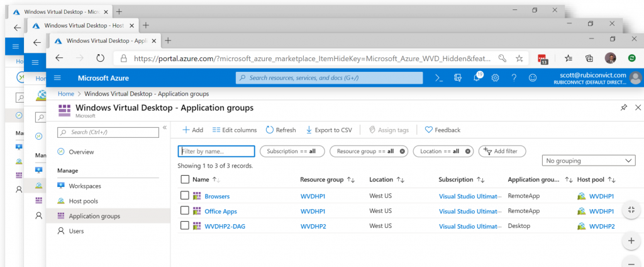Open Azure portal settings gear
644x267 pixels.
click(x=496, y=77)
